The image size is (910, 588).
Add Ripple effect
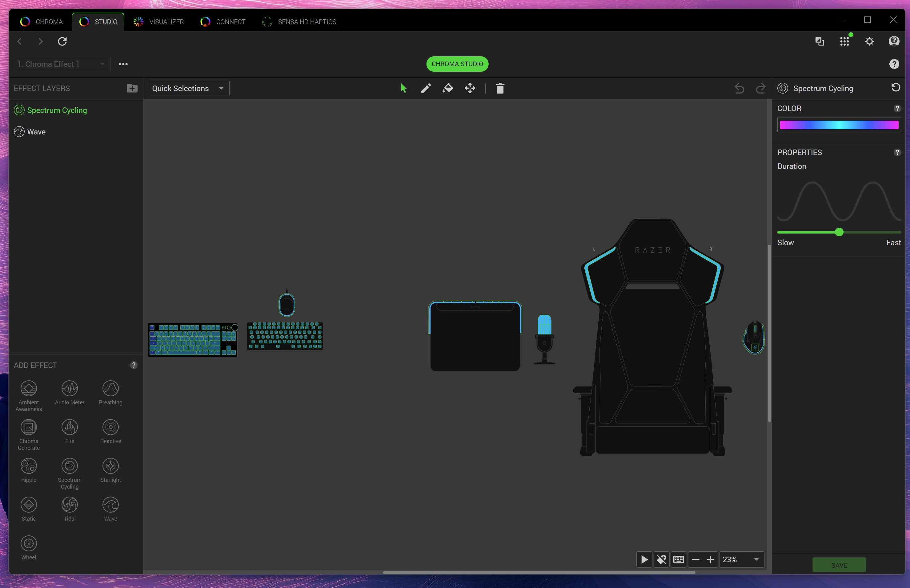click(x=29, y=470)
